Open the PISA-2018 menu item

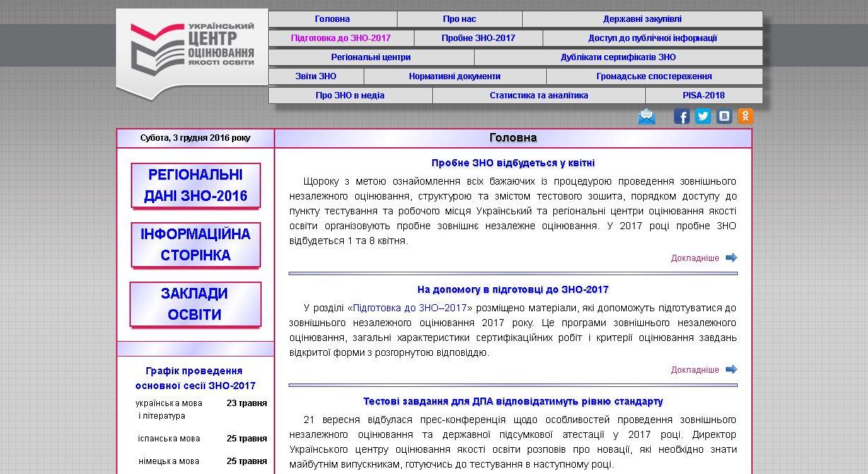pyautogui.click(x=703, y=96)
